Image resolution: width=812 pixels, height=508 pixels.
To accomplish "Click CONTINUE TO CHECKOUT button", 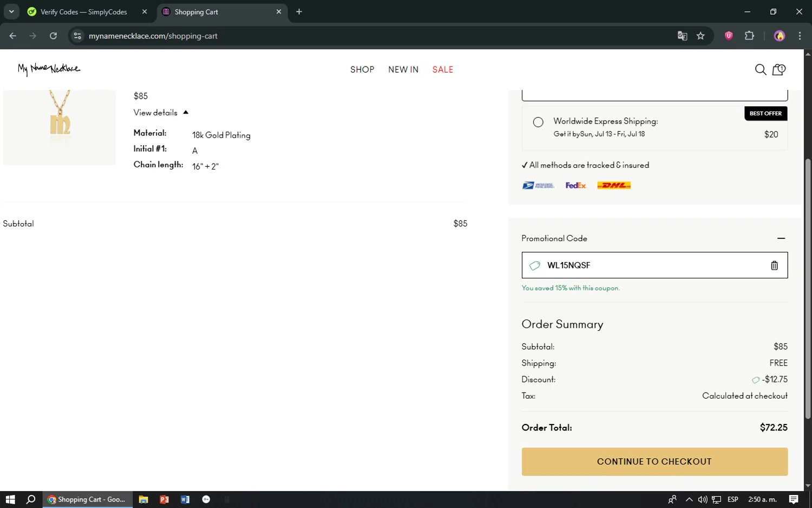I will pos(654,461).
